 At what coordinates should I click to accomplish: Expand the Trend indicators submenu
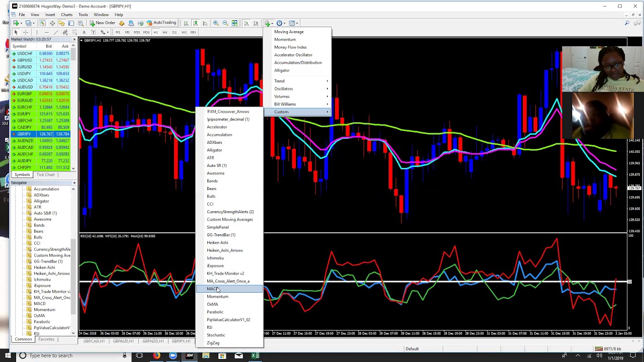point(297,81)
